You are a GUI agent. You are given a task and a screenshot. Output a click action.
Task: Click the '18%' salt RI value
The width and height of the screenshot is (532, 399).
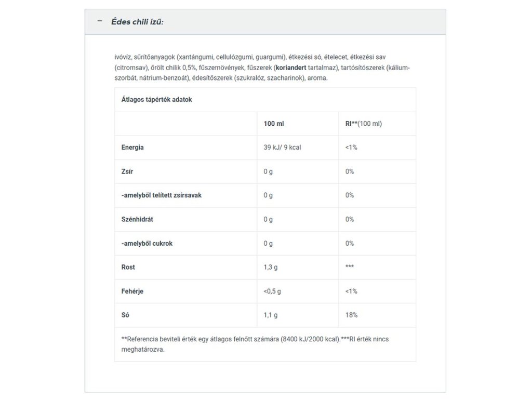(351, 315)
